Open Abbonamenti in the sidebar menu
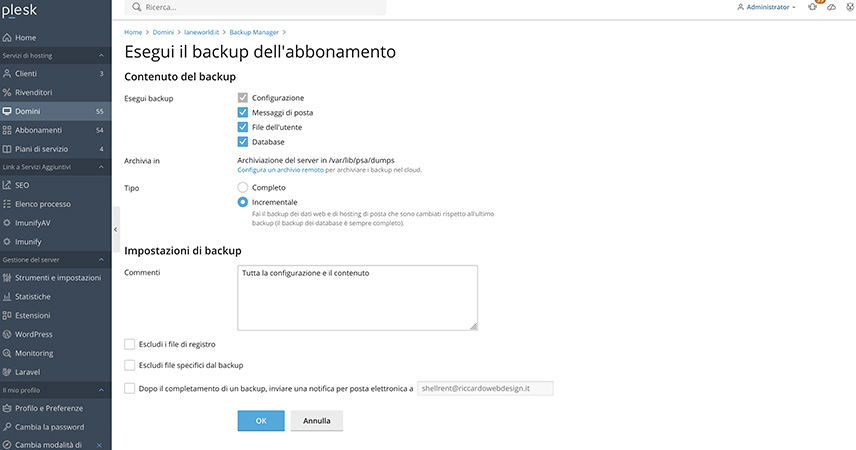Image resolution: width=856 pixels, height=450 pixels. [x=39, y=130]
